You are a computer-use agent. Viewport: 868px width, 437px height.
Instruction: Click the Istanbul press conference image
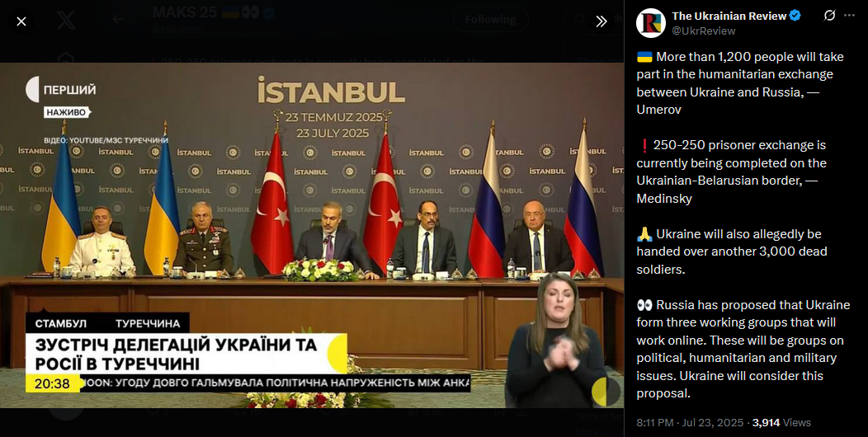312,235
